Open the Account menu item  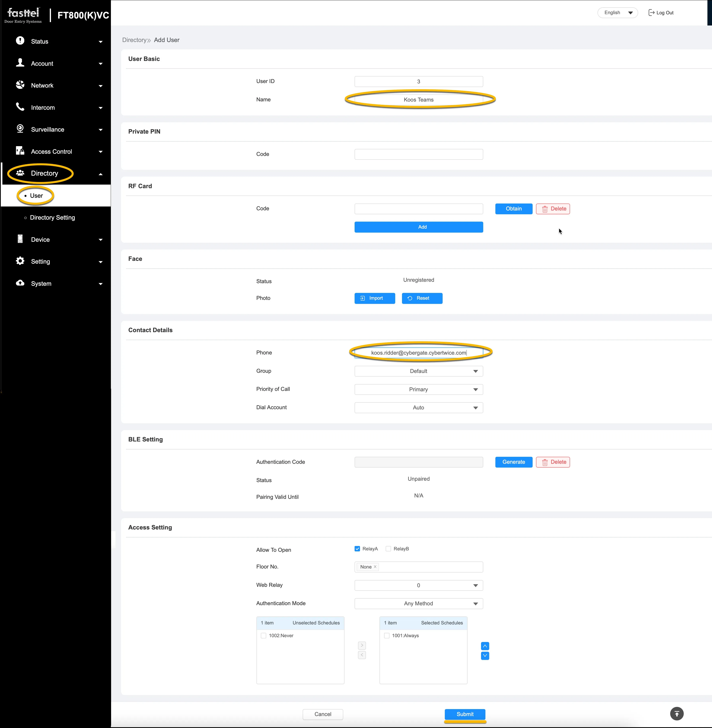click(56, 64)
